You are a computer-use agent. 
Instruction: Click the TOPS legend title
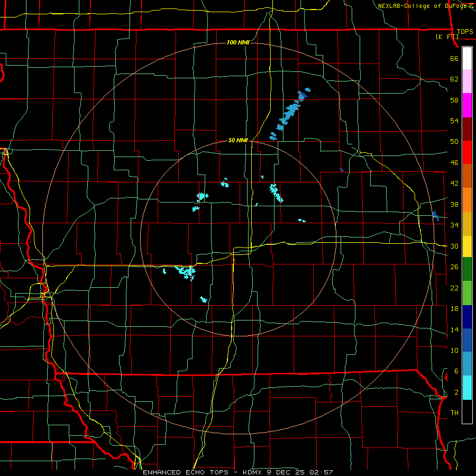click(465, 31)
